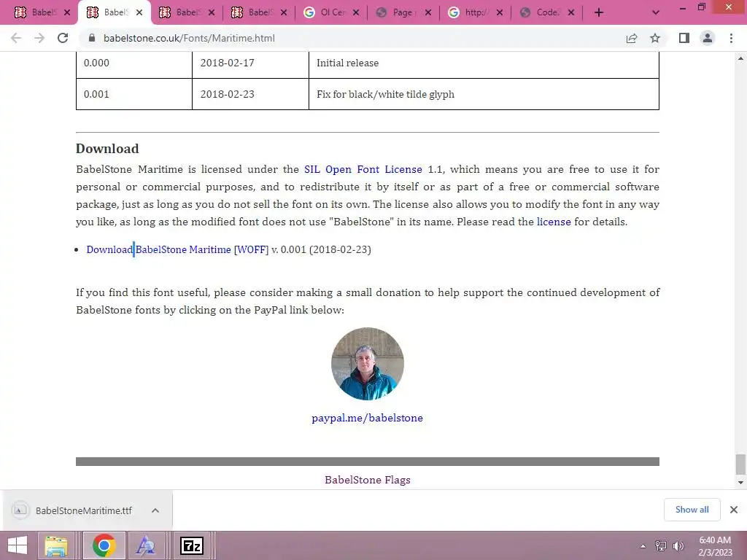The height and width of the screenshot is (560, 747).
Task: Close the 'http://' Google tab
Action: [x=499, y=13]
